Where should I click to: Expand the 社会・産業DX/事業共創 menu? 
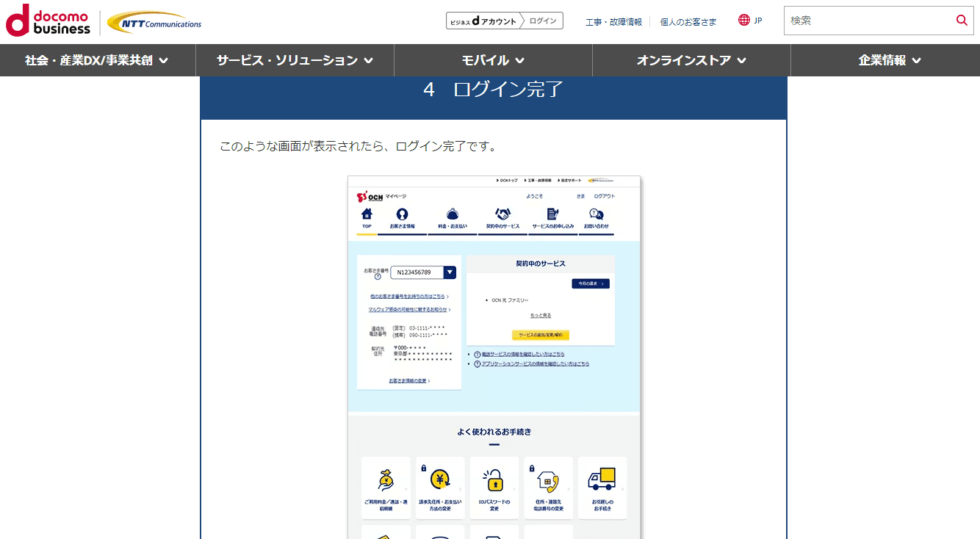click(97, 60)
